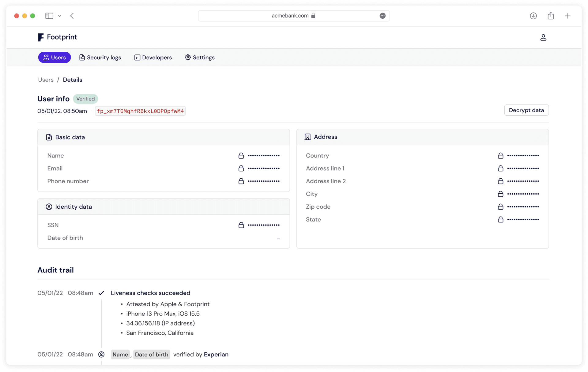The width and height of the screenshot is (588, 372).
Task: Click the browser back navigation arrow
Action: pos(72,16)
